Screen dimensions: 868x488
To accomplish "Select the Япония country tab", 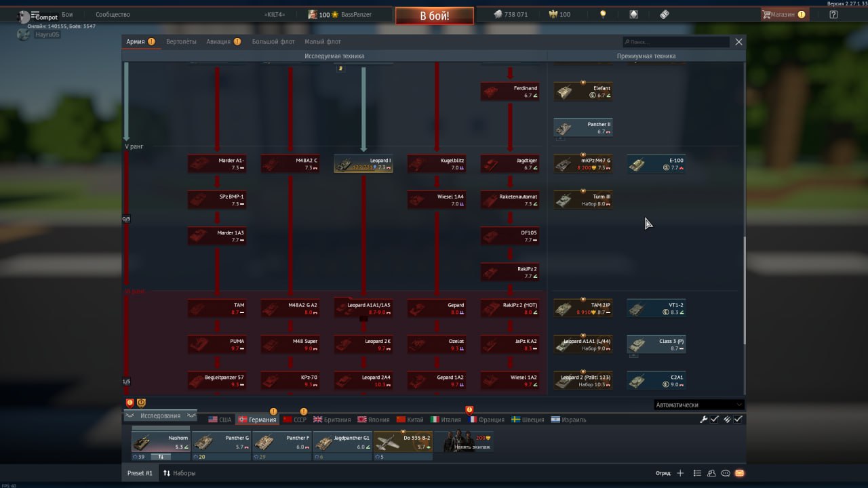I will click(x=374, y=420).
